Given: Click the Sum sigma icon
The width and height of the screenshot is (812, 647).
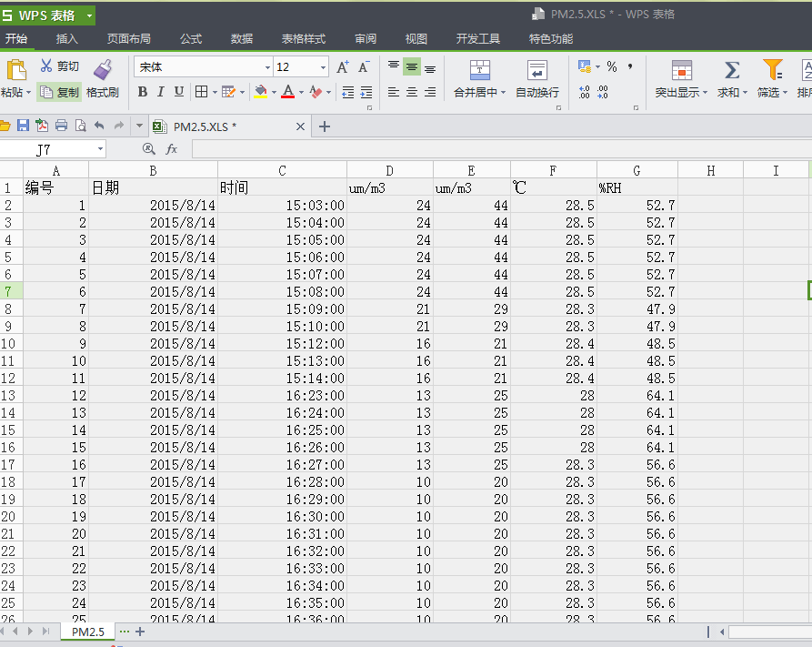Looking at the screenshot, I should (731, 70).
